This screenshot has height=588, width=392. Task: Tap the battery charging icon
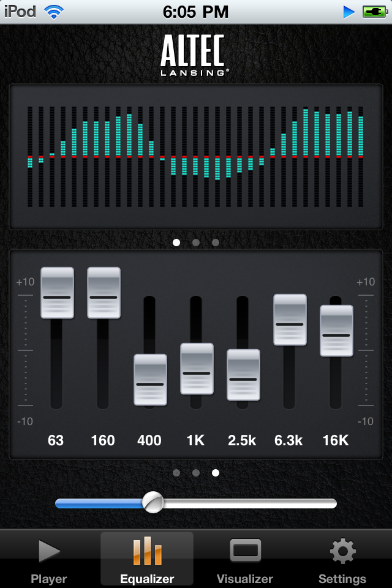(375, 12)
